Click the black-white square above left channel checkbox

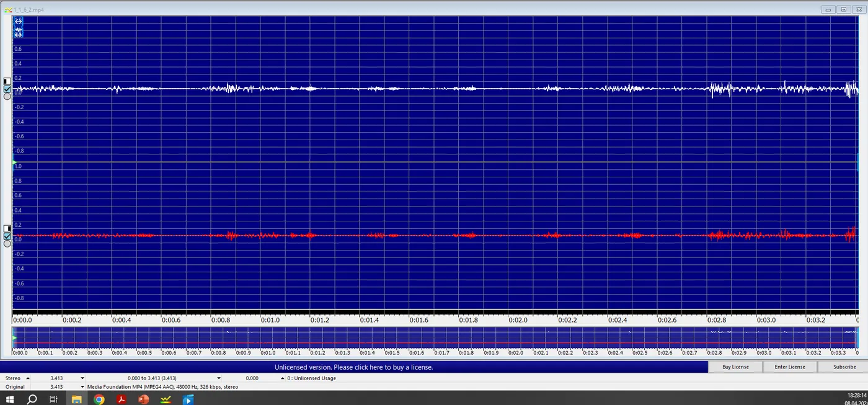(x=7, y=81)
